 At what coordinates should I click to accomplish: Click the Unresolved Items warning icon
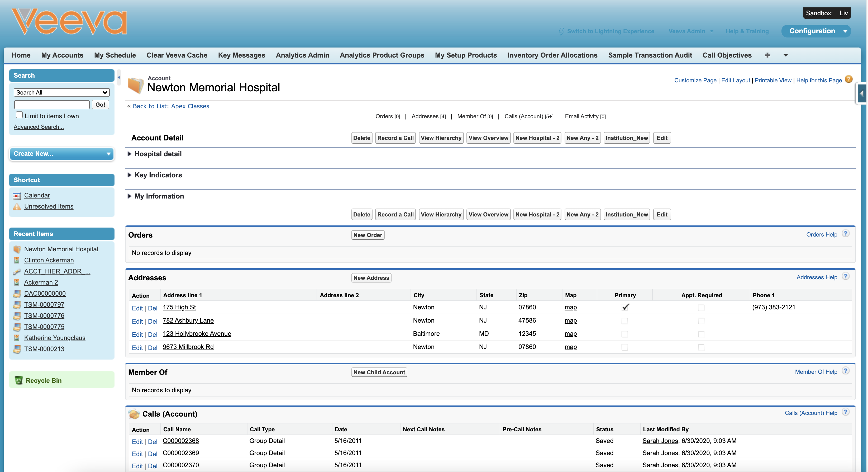(x=17, y=207)
